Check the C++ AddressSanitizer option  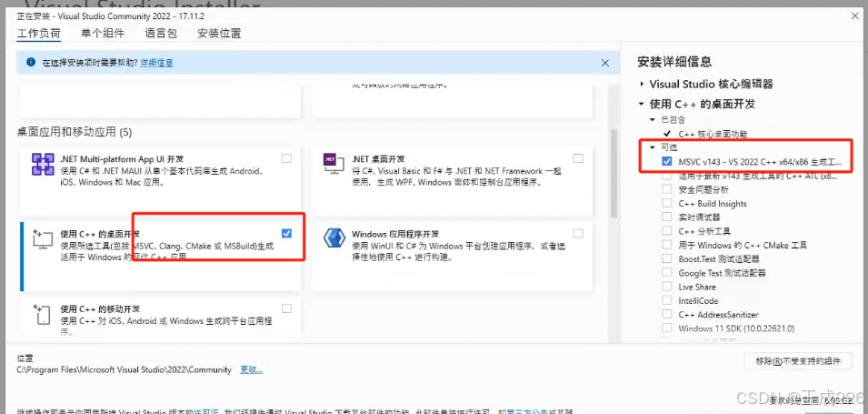tap(667, 314)
